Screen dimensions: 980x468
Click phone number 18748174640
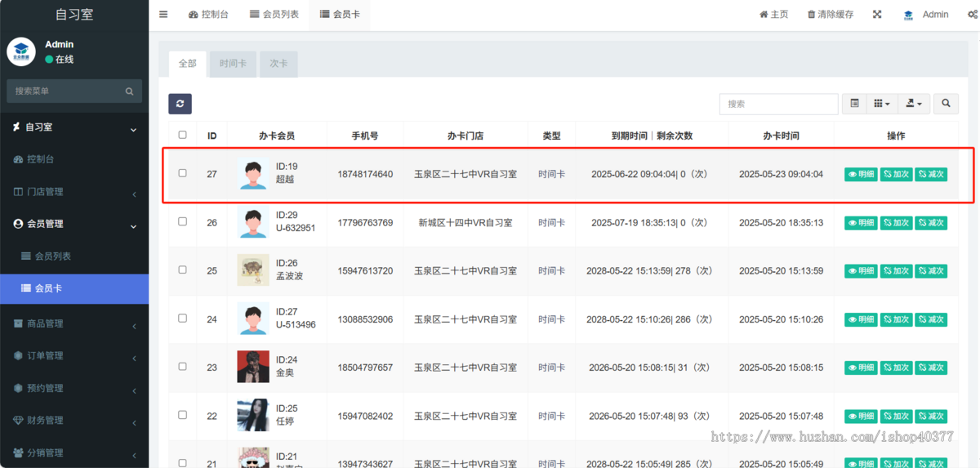365,174
